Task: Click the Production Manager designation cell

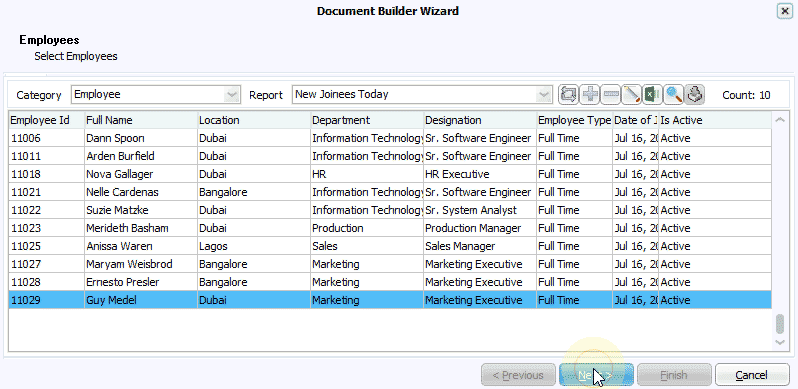Action: tap(480, 228)
